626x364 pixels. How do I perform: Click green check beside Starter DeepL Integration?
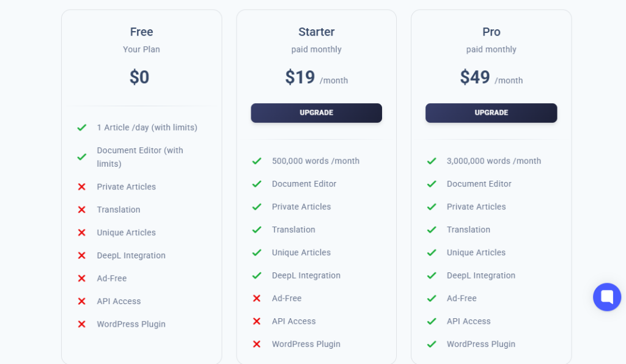pos(257,275)
